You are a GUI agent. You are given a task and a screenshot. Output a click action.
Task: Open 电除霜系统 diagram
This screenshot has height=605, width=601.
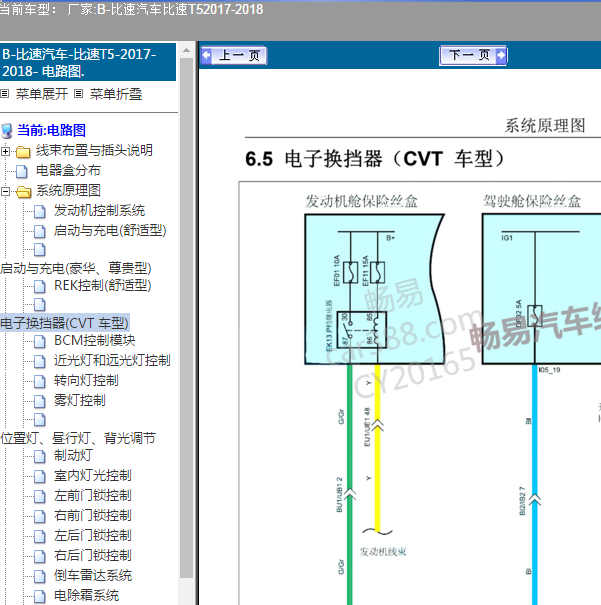[86, 595]
